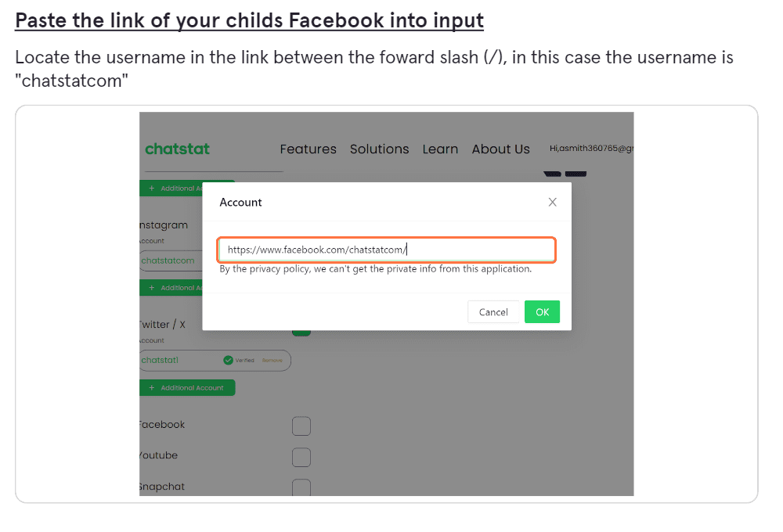The width and height of the screenshot is (783, 532).
Task: Go to About Us page
Action: [x=501, y=149]
